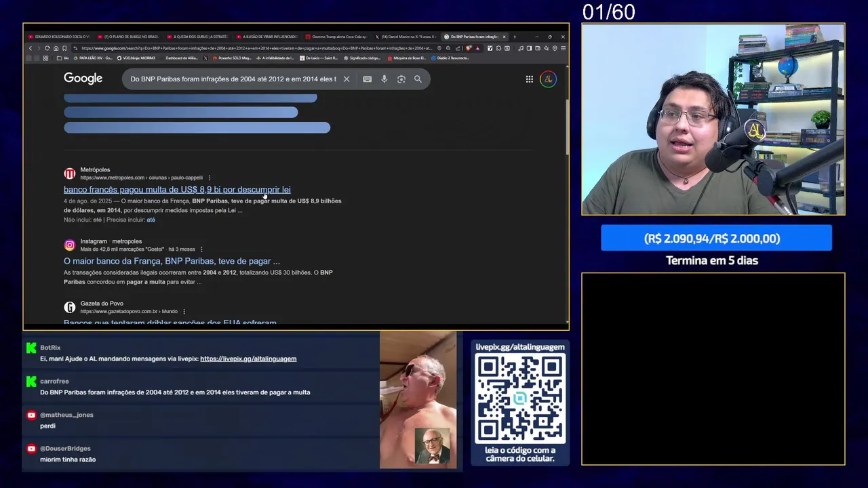The height and width of the screenshot is (488, 868).
Task: Go to the Google logo homepage
Action: click(83, 79)
